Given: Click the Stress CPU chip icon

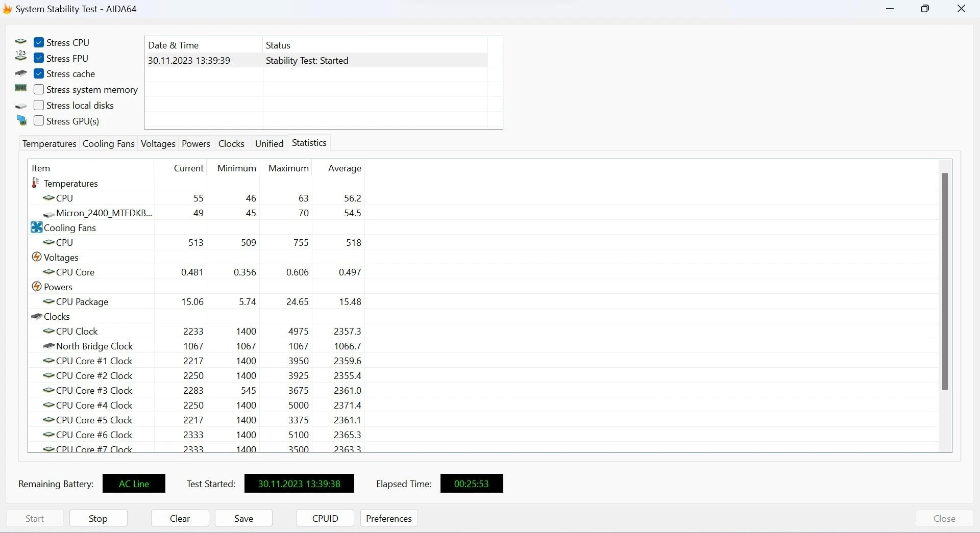Looking at the screenshot, I should tap(20, 42).
